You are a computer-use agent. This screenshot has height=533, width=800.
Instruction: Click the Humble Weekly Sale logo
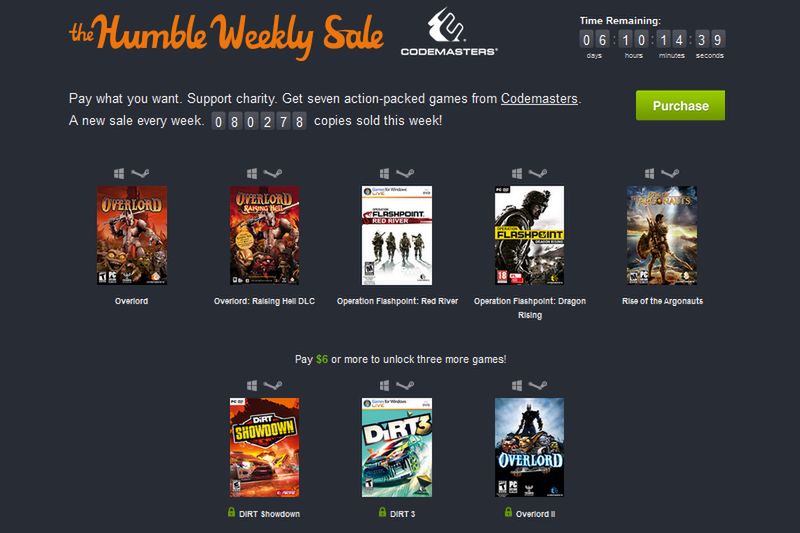226,35
